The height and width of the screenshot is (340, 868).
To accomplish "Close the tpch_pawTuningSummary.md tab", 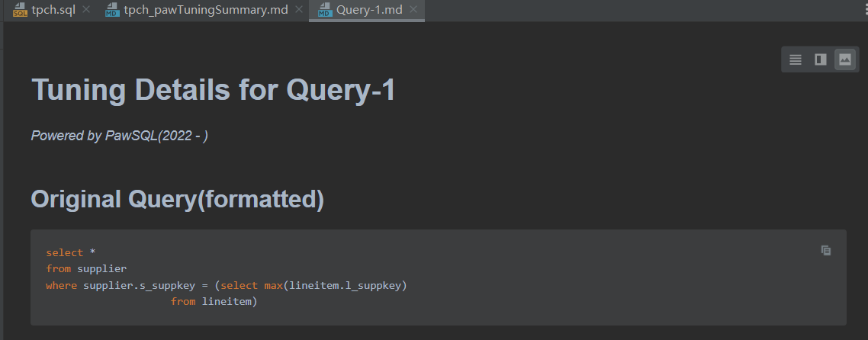I will 298,10.
